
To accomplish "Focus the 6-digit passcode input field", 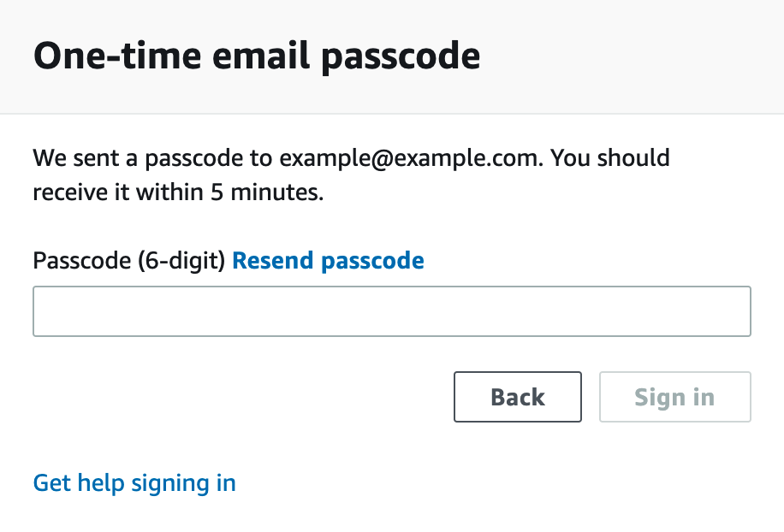I will pos(392,311).
